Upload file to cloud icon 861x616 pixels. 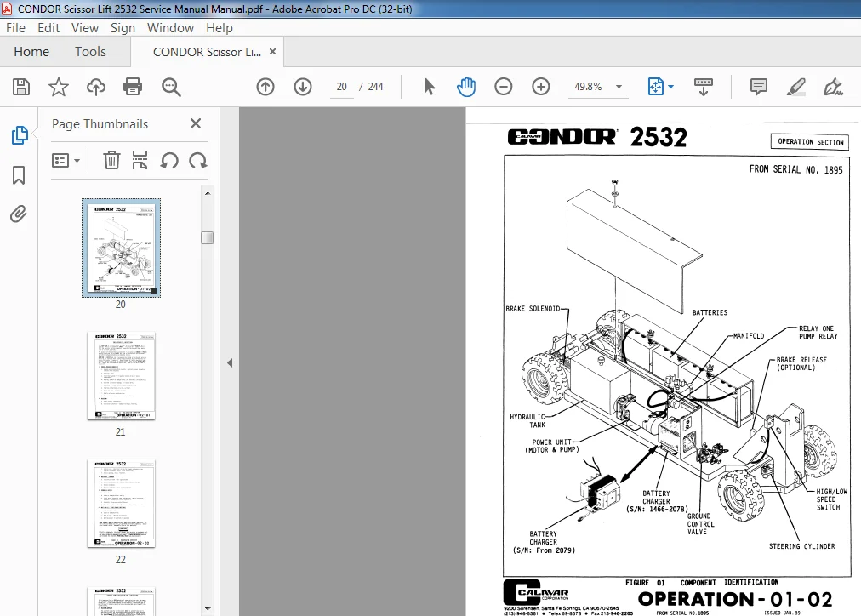(95, 87)
